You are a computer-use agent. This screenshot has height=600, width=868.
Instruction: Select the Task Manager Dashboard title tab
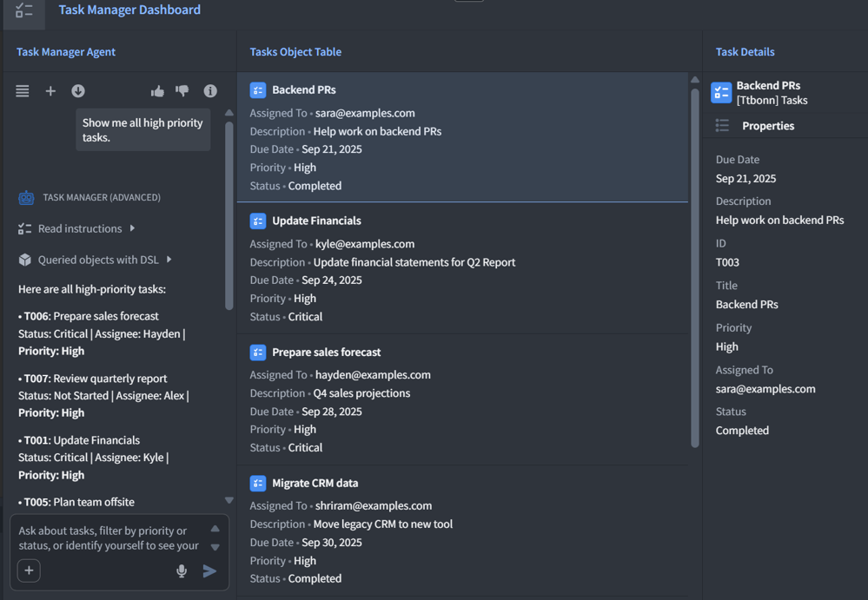[129, 10]
